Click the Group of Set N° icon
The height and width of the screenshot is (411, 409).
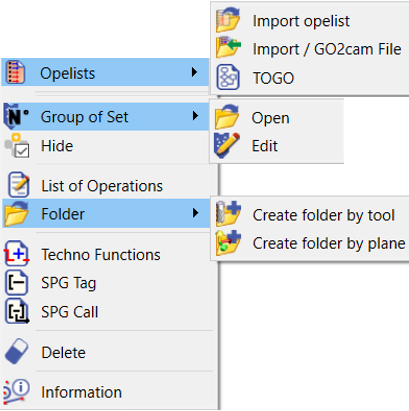pyautogui.click(x=16, y=116)
